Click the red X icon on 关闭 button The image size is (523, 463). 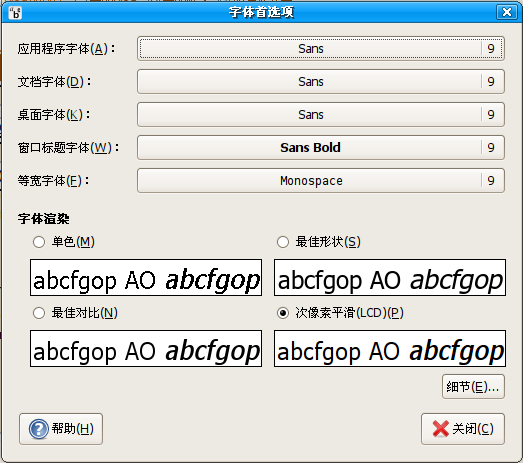(441, 429)
